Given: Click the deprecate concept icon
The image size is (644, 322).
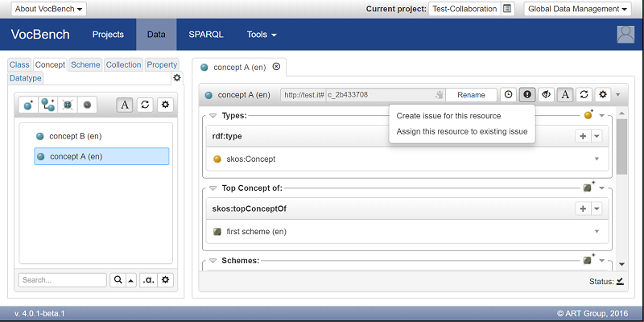Looking at the screenshot, I should [x=87, y=105].
